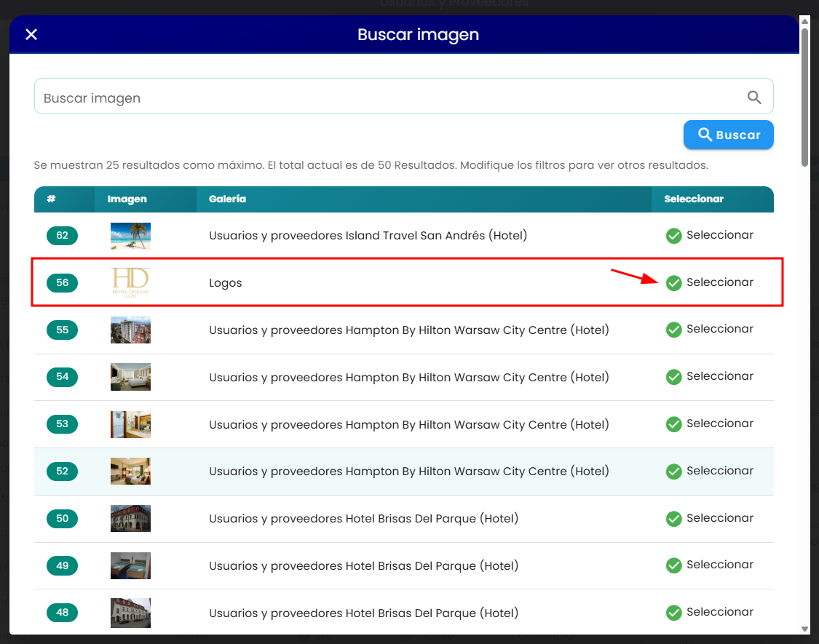The image size is (819, 644).
Task: Click the number badge 56
Action: (x=62, y=282)
